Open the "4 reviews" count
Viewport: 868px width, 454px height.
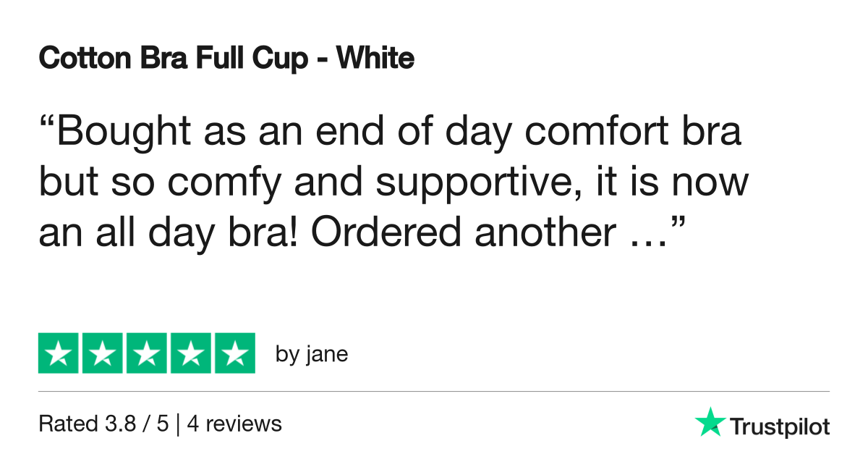tap(234, 424)
